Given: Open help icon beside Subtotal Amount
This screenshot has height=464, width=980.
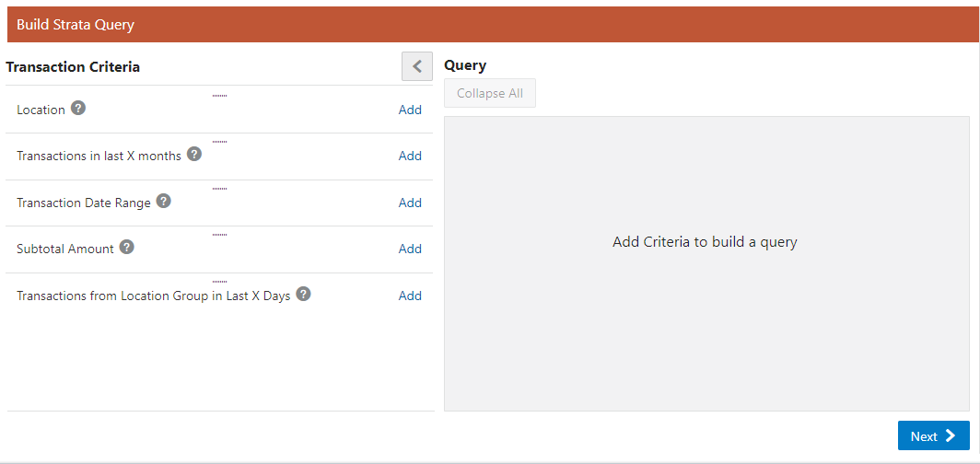Looking at the screenshot, I should click(x=127, y=247).
